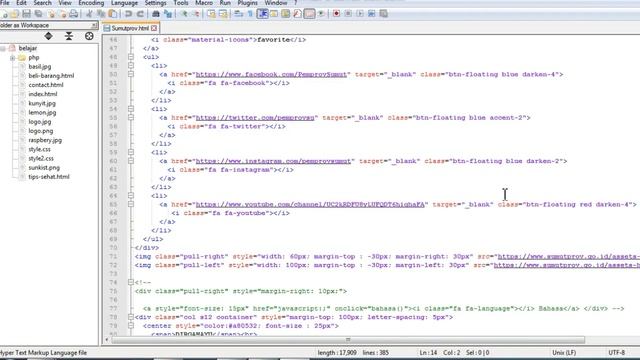640x360 pixels.
Task: Toggle file monitoring (eye icon)
Action: (x=321, y=14)
